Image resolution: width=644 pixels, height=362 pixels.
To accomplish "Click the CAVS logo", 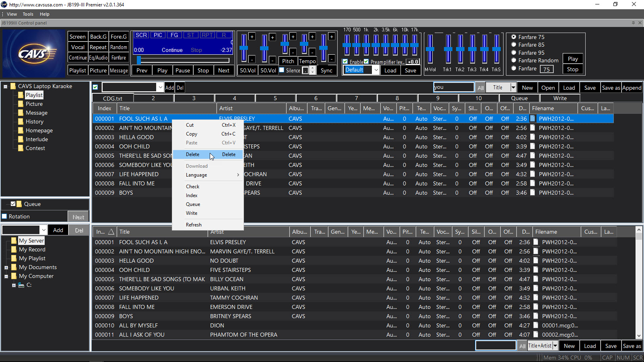I will click(34, 53).
